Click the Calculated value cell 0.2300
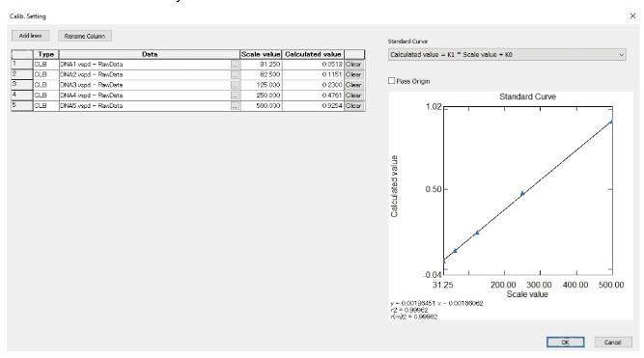 pyautogui.click(x=313, y=85)
